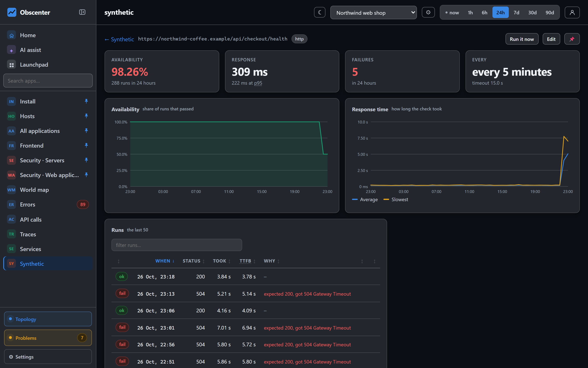Unpin All applications
This screenshot has width=588, height=368.
coord(86,131)
